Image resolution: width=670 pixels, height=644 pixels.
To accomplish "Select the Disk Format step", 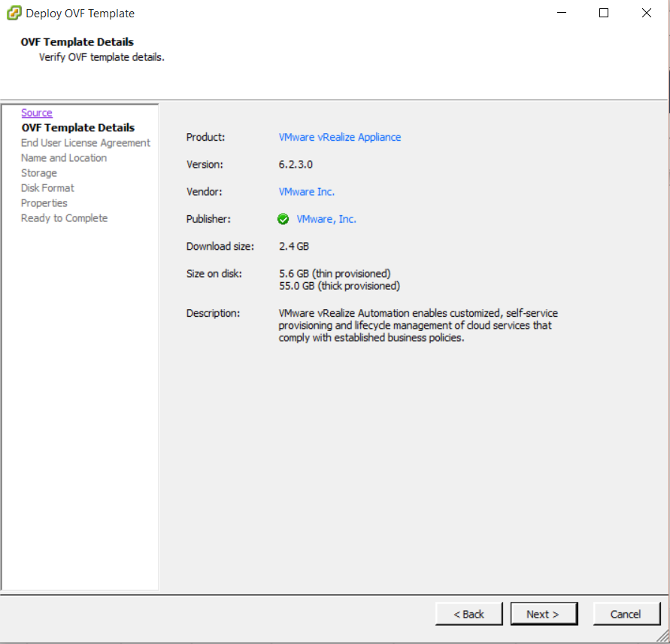I will point(47,188).
